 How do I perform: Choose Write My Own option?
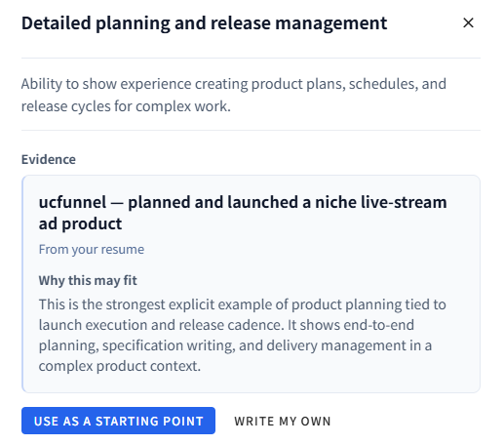pos(283,421)
